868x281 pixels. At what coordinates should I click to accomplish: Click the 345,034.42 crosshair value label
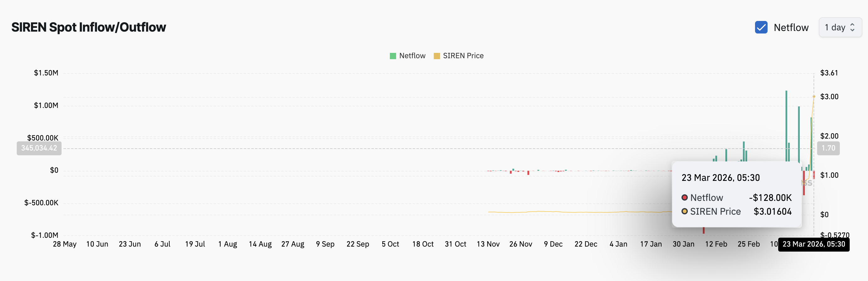click(x=39, y=148)
